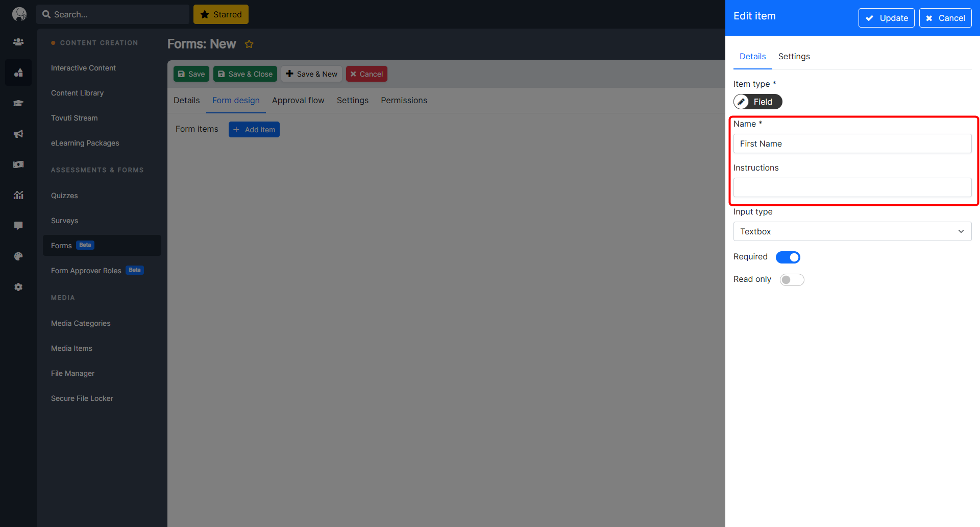Click the Update button
The width and height of the screenshot is (980, 527).
(886, 18)
